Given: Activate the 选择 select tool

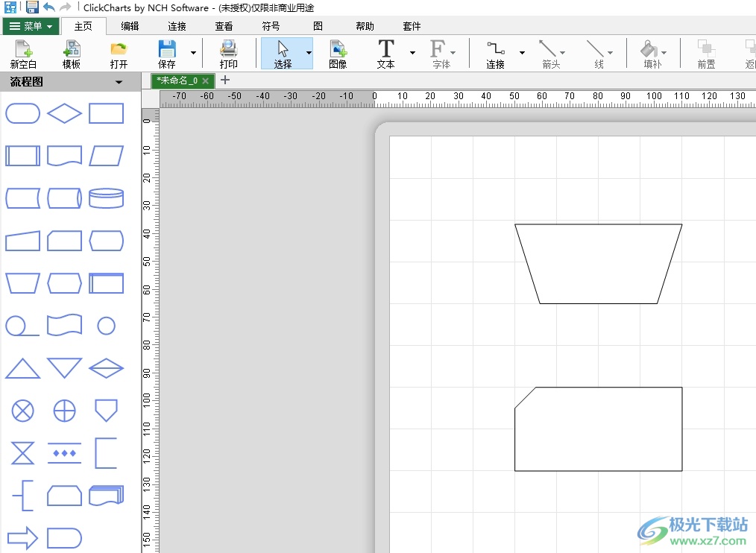Looking at the screenshot, I should [x=283, y=54].
